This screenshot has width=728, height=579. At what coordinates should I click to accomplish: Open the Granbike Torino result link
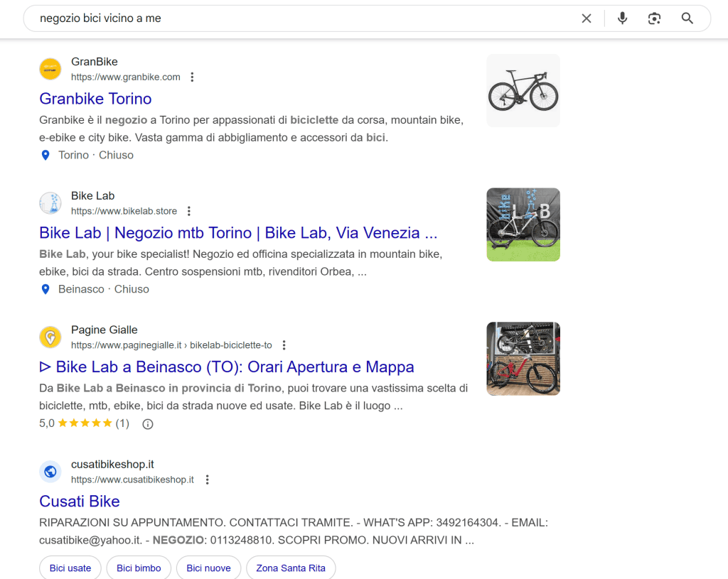(95, 99)
